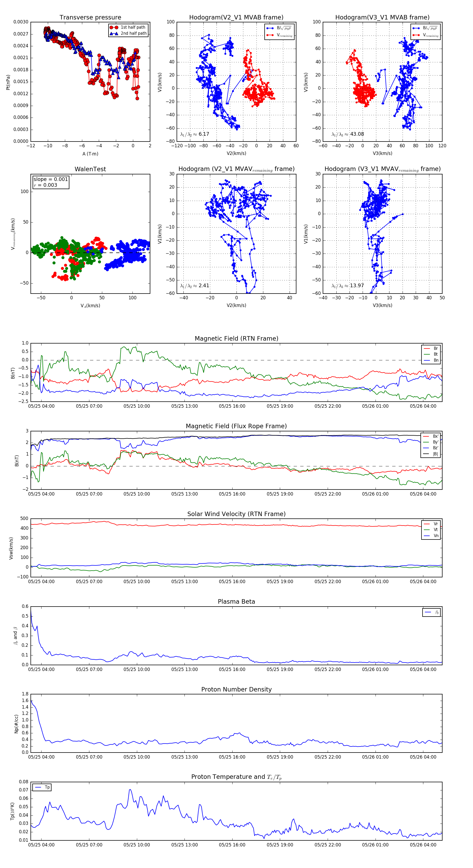
Task: Click the 'Vn' legend entry
Action: (x=431, y=536)
